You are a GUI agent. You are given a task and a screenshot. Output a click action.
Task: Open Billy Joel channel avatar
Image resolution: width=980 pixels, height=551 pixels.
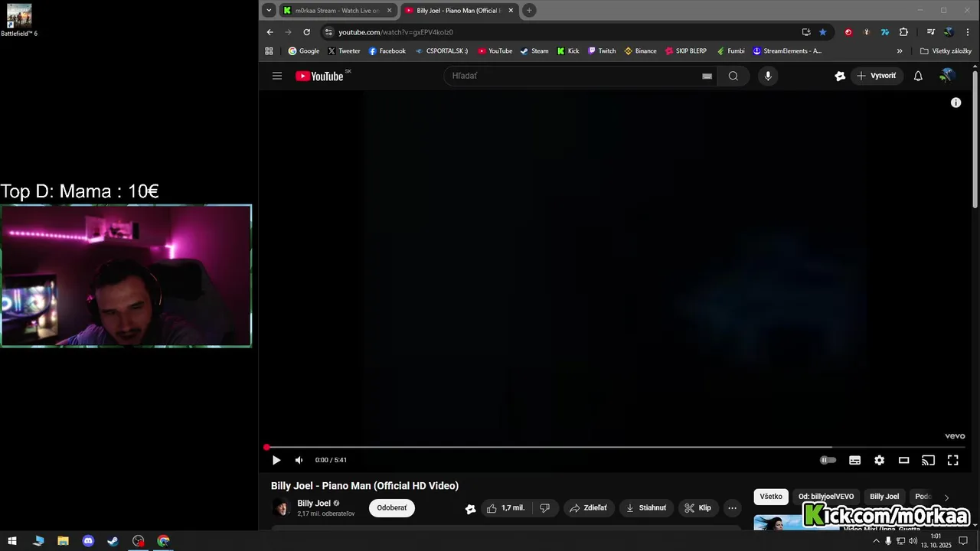(x=281, y=508)
